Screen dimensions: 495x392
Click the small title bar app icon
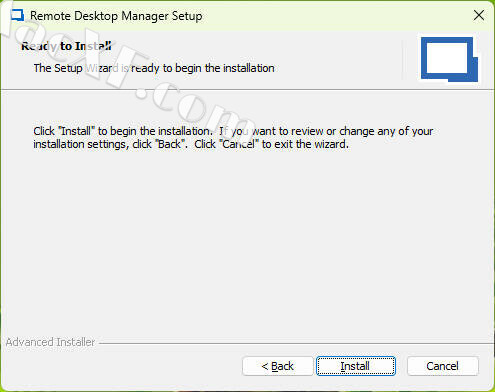click(17, 15)
